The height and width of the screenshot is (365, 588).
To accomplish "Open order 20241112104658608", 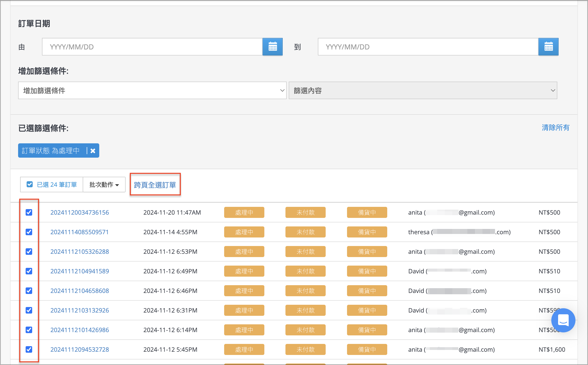I will click(80, 291).
